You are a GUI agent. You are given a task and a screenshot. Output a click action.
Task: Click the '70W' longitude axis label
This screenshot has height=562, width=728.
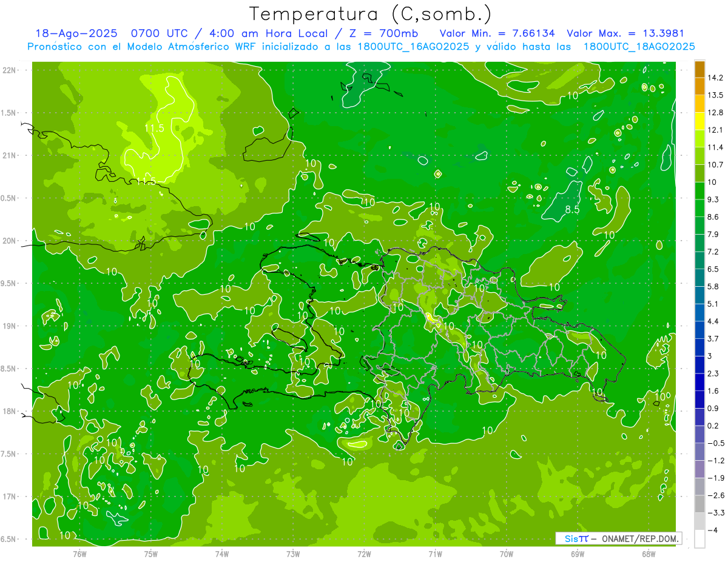click(x=507, y=554)
